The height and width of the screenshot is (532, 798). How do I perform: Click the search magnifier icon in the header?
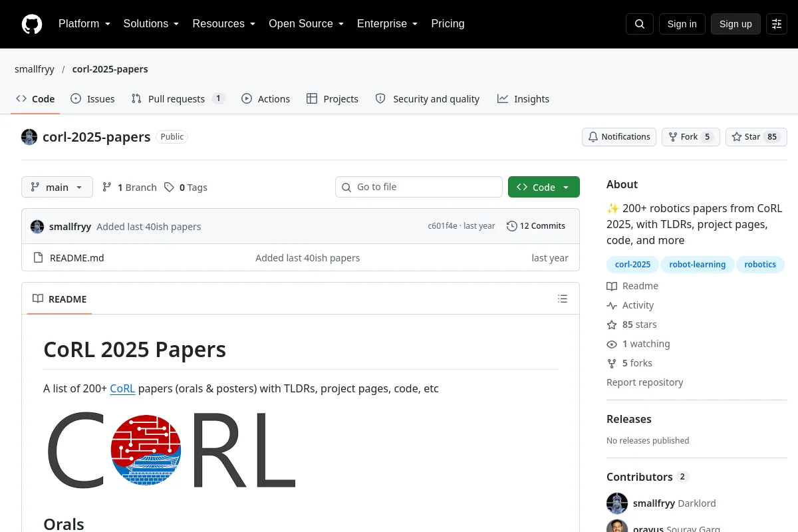tap(640, 24)
